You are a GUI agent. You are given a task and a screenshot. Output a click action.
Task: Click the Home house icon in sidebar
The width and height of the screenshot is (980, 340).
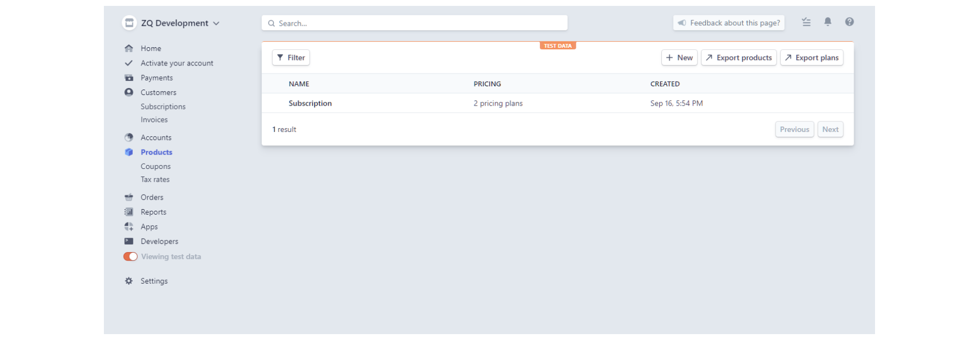[x=129, y=48]
